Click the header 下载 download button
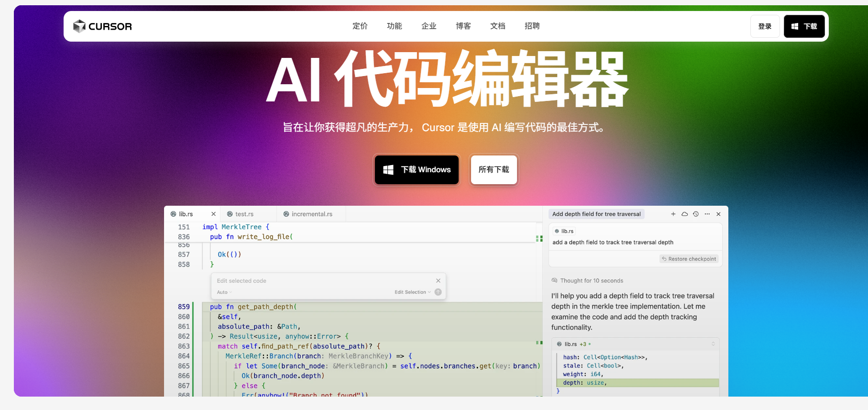868x410 pixels. click(x=804, y=26)
